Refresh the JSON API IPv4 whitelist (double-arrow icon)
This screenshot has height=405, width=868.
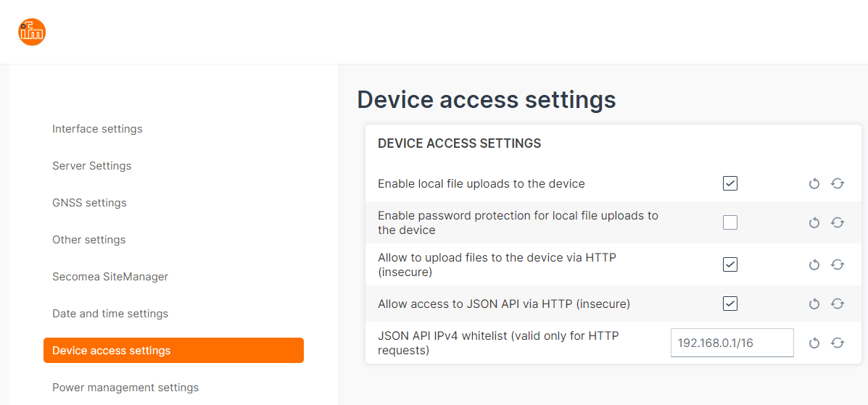pyautogui.click(x=838, y=343)
